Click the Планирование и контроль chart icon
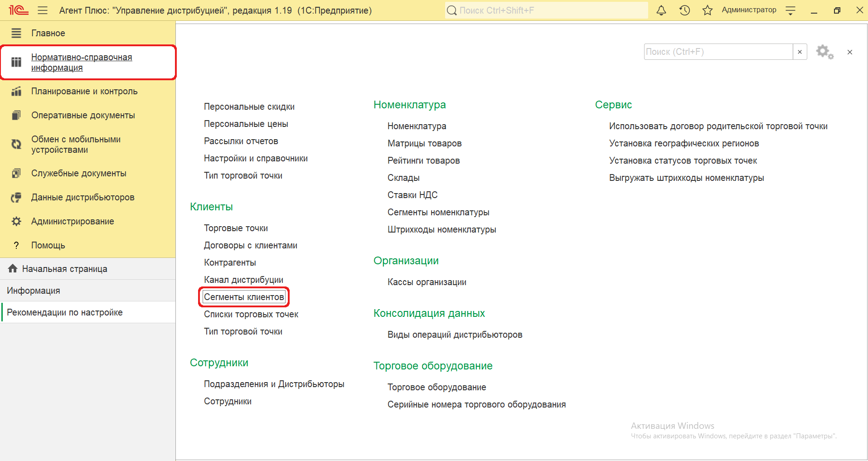 16,91
